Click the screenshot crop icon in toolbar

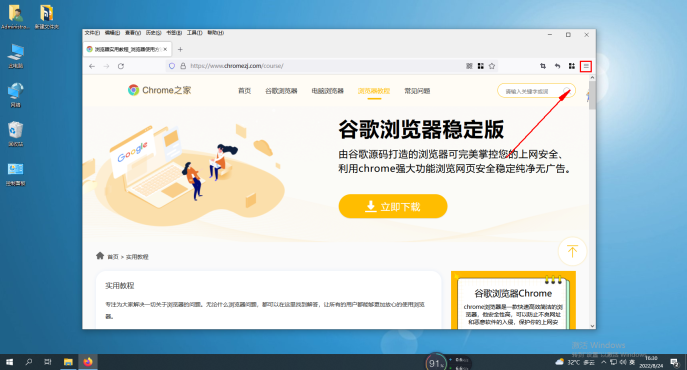tap(543, 66)
